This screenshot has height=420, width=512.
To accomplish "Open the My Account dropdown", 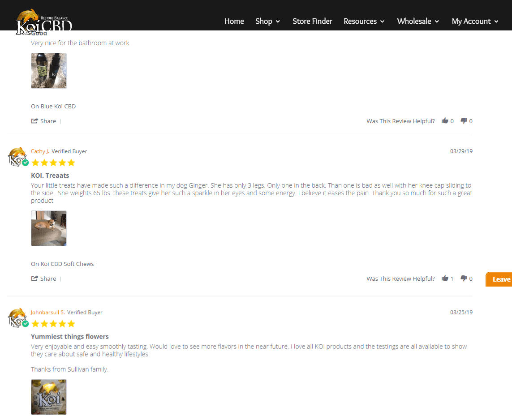I will coord(475,21).
